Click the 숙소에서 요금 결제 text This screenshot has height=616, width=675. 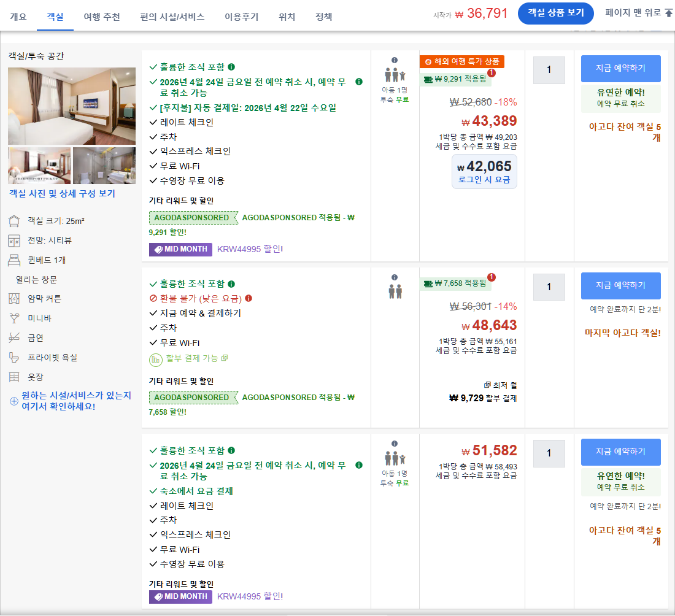point(196,491)
